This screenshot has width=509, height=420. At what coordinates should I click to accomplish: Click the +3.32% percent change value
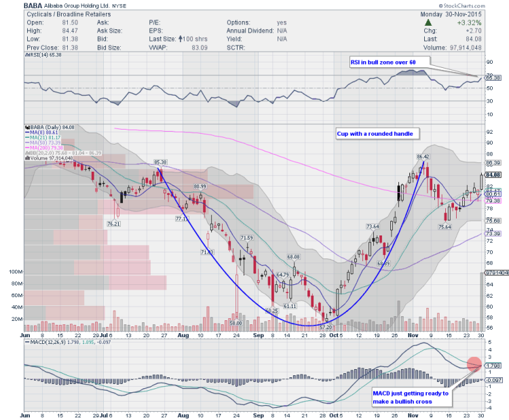click(469, 22)
